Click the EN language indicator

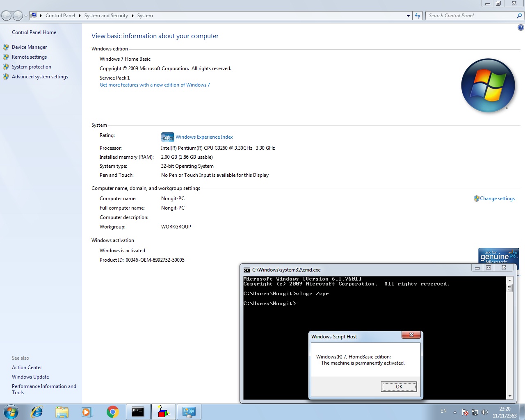point(443,411)
